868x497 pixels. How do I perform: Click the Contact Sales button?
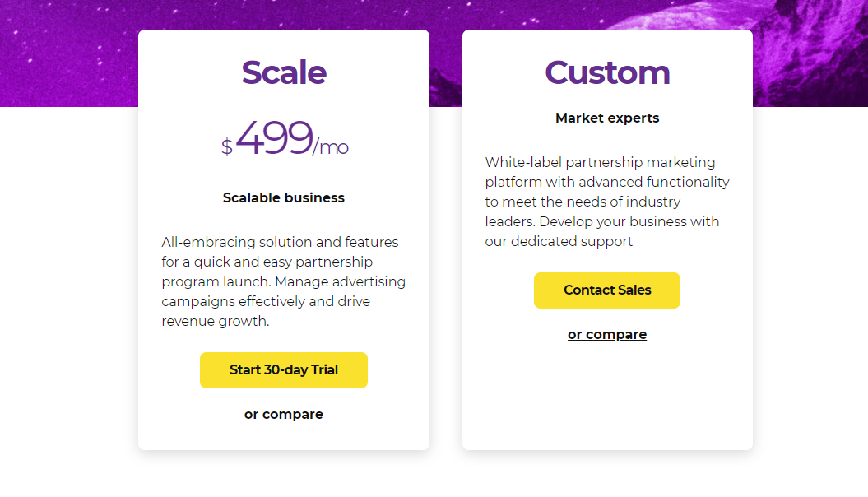pyautogui.click(x=606, y=290)
